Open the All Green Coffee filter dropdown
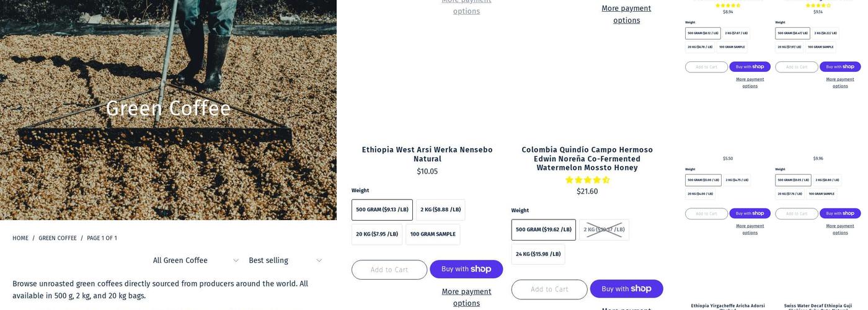The image size is (868, 310). pyautogui.click(x=195, y=260)
